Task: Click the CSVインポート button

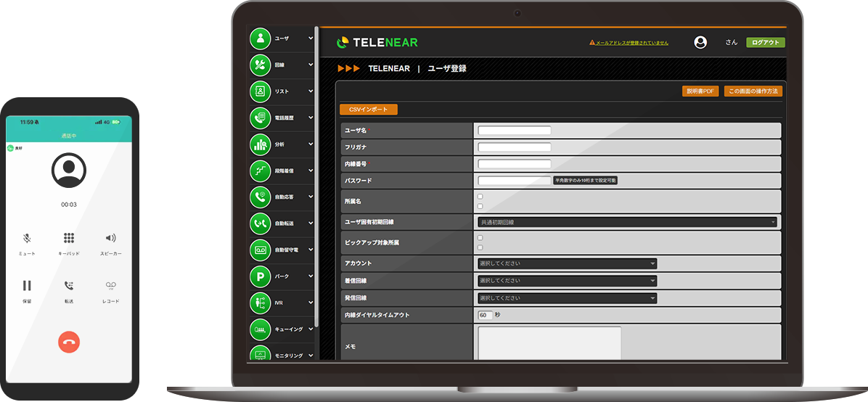Action: [369, 110]
